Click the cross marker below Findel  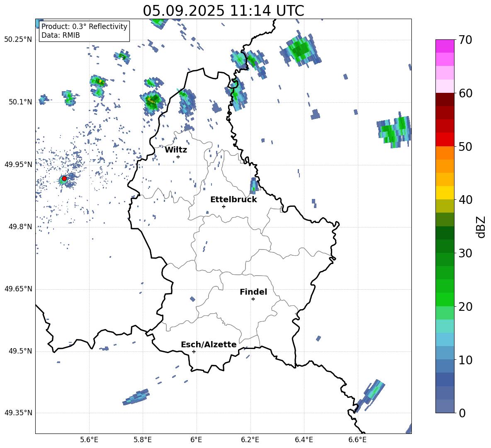253,299
